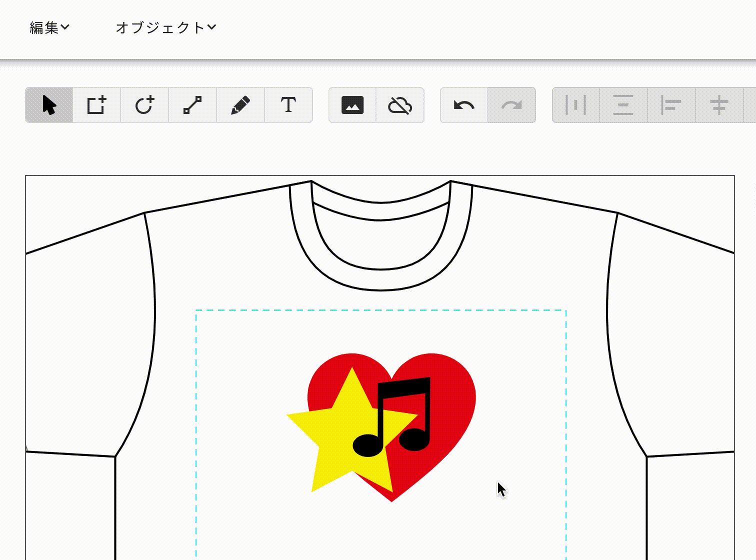Viewport: 756px width, 560px height.
Task: Select the arrow selection tool
Action: click(49, 105)
